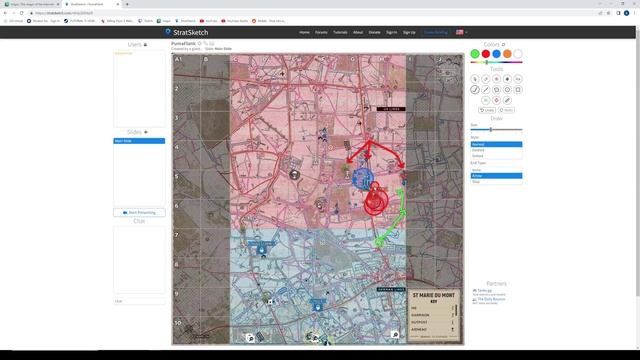Select the cursor pointer tool
The width and height of the screenshot is (640, 360).
(475, 79)
